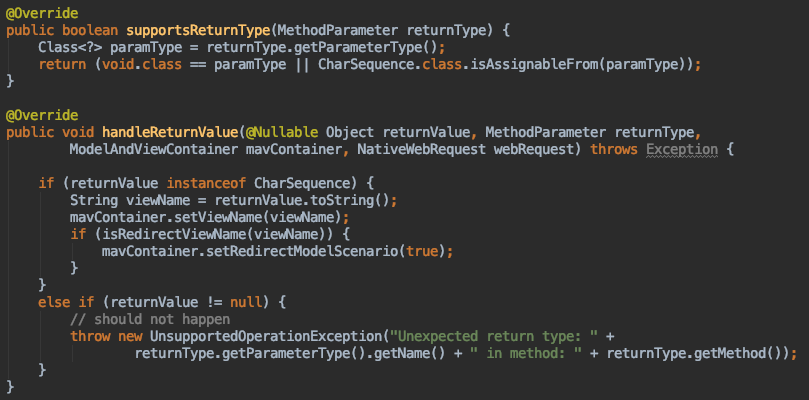The height and width of the screenshot is (400, 809).
Task: Click the @Nullable annotation
Action: point(282,132)
